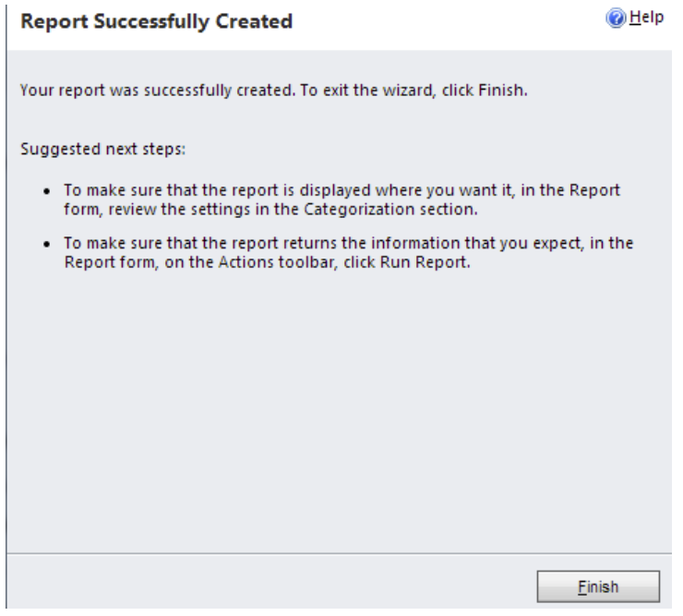Click the word 'Finish' in the intro sentence
The height and width of the screenshot is (616, 683).
coord(500,91)
